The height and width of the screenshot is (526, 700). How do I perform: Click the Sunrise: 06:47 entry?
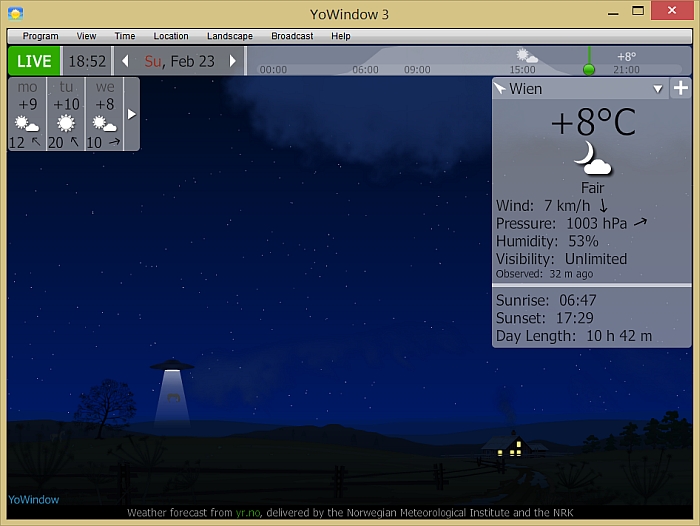pyautogui.click(x=546, y=300)
